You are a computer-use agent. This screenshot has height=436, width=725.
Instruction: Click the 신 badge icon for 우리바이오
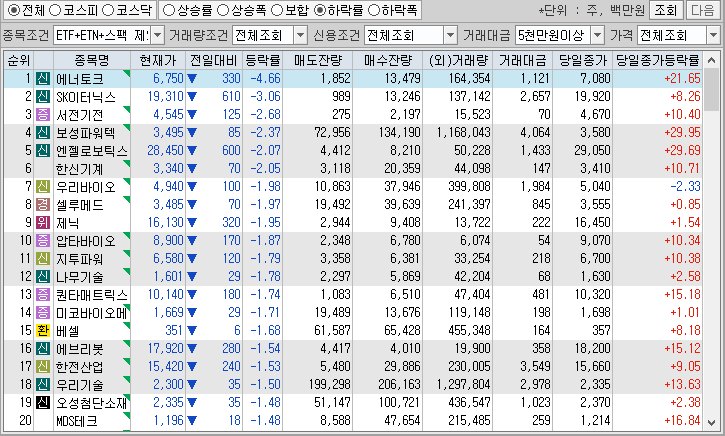click(x=43, y=186)
